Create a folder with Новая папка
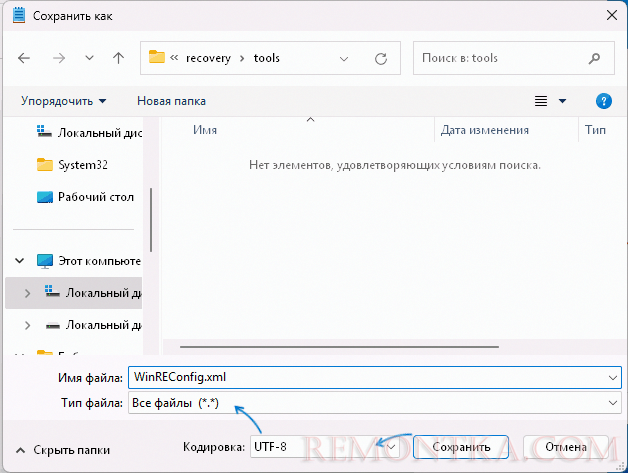The width and height of the screenshot is (628, 473). (x=171, y=101)
